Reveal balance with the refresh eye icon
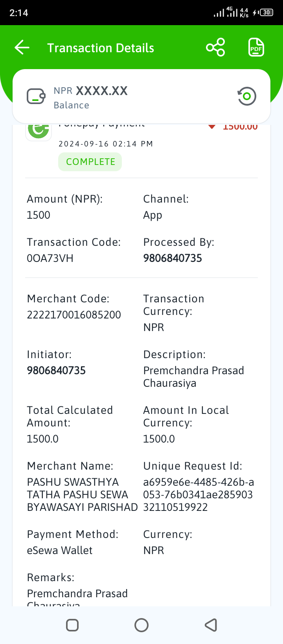Image resolution: width=283 pixels, height=644 pixels. coord(247,96)
